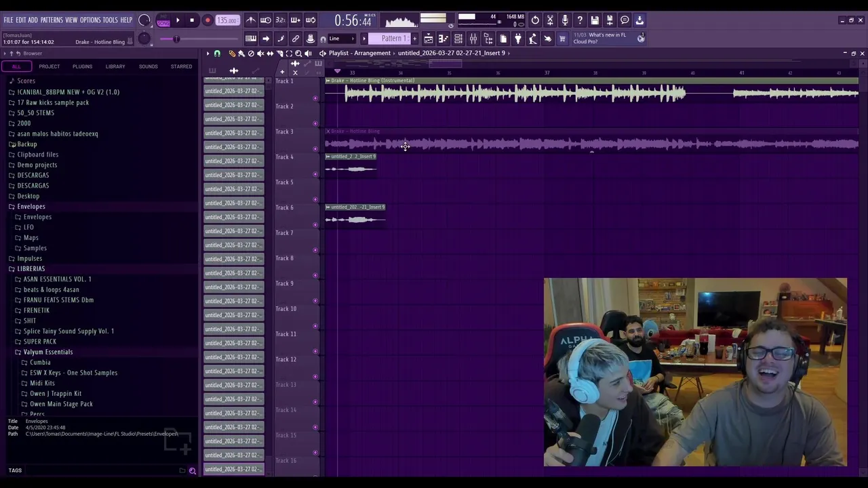Viewport: 868px width, 488px height.
Task: Toggle playlist snap magnet
Action: pos(217,54)
